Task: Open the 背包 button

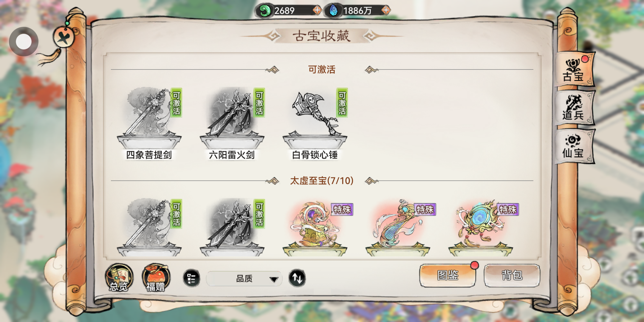Action: 512,275
